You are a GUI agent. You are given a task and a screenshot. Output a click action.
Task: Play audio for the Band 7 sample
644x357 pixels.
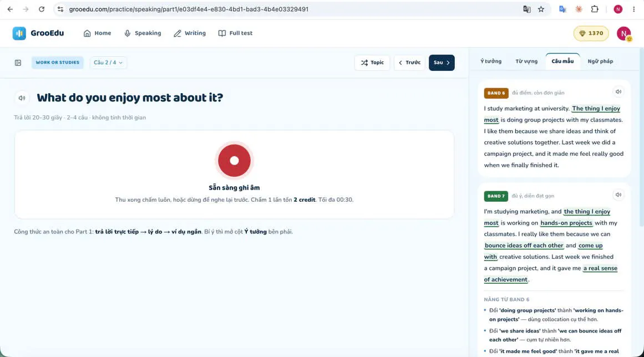(x=618, y=195)
